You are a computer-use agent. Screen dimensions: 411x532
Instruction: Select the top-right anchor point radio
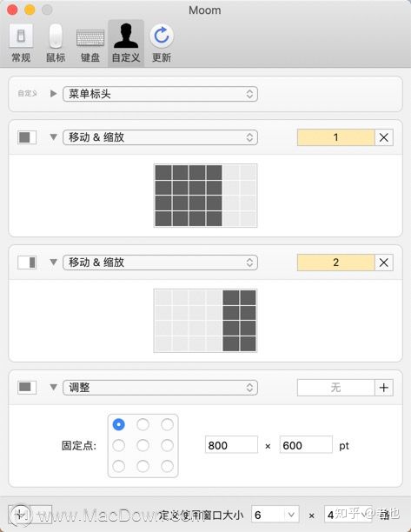(167, 424)
